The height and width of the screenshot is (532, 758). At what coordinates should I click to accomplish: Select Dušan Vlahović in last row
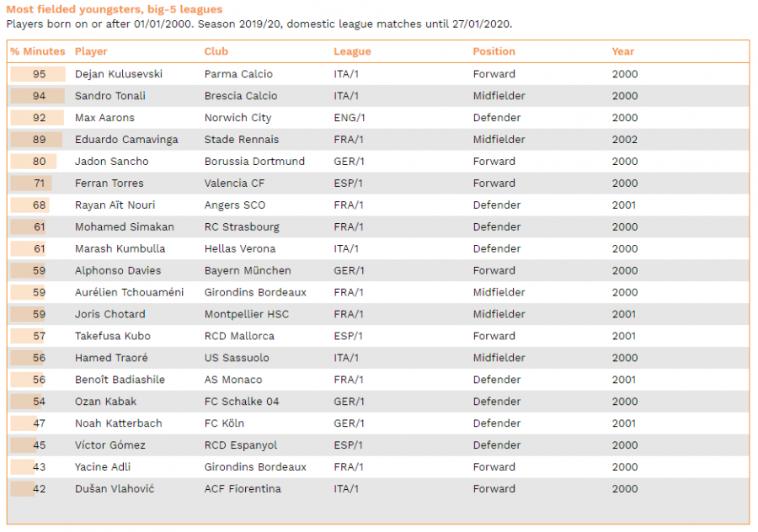click(x=115, y=488)
